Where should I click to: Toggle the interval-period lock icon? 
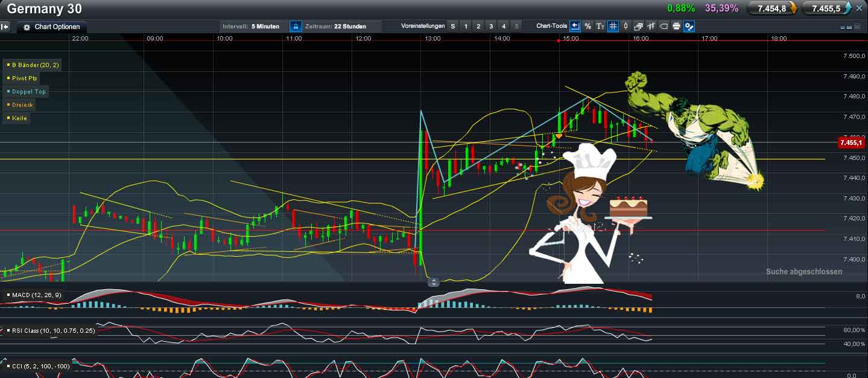[x=296, y=27]
